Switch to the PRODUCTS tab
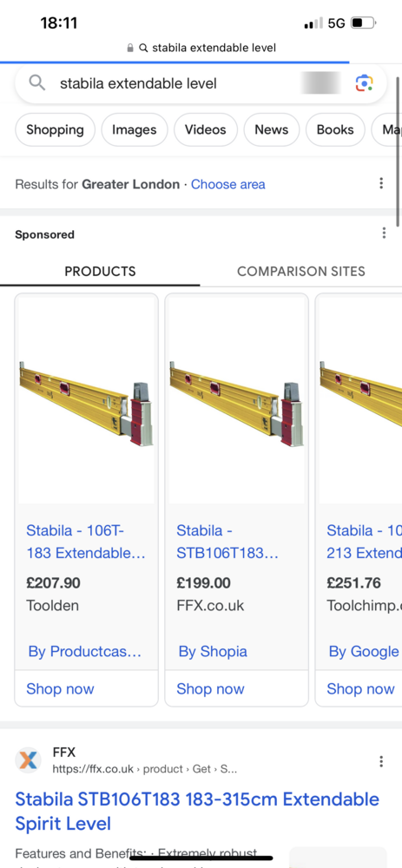The height and width of the screenshot is (868, 402). click(x=100, y=271)
